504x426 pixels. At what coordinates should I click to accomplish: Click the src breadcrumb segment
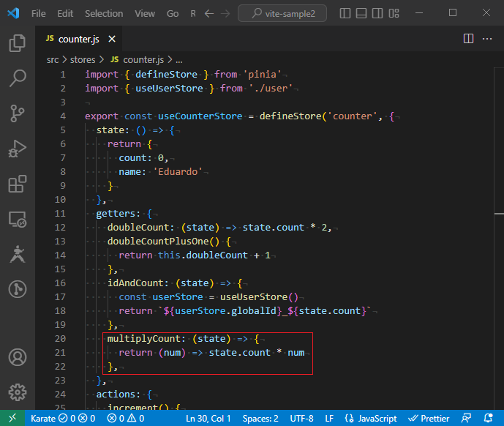[x=53, y=60]
